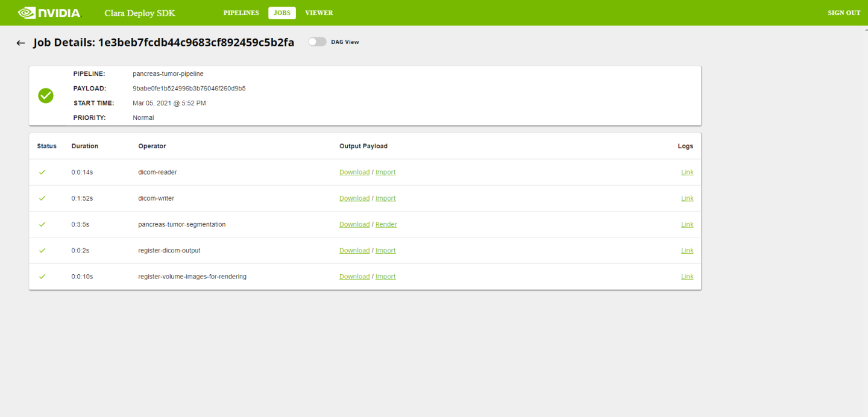Click the dicom-reader status checkmark
Screen dimensions: 868x417
[x=42, y=172]
